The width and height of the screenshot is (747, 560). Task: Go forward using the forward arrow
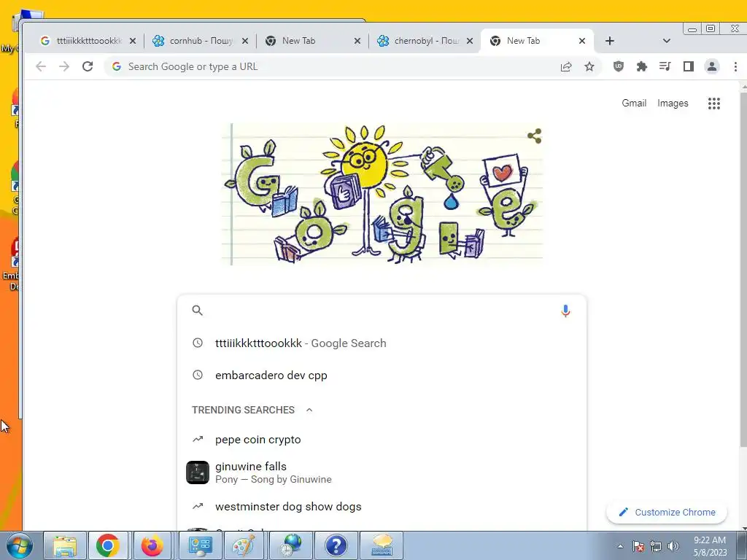(64, 66)
